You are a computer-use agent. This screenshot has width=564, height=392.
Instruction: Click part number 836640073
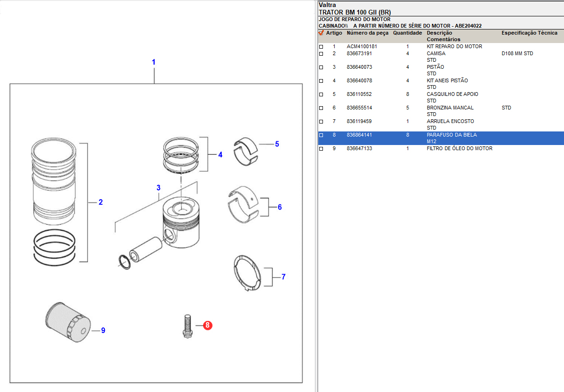[x=359, y=67]
